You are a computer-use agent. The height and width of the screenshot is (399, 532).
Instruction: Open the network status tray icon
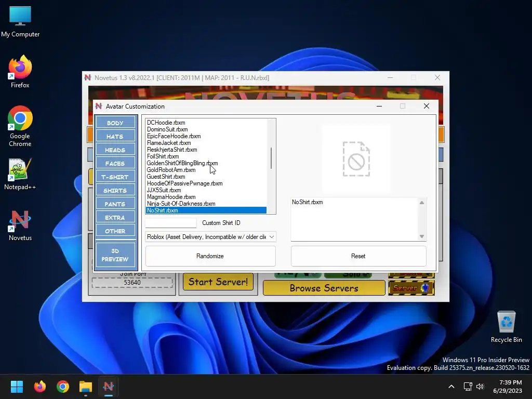pos(468,387)
